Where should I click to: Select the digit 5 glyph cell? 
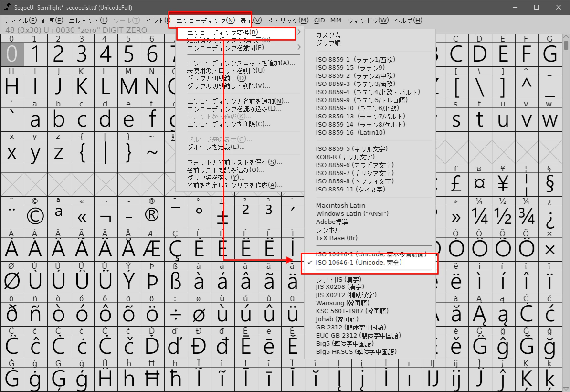(x=129, y=54)
